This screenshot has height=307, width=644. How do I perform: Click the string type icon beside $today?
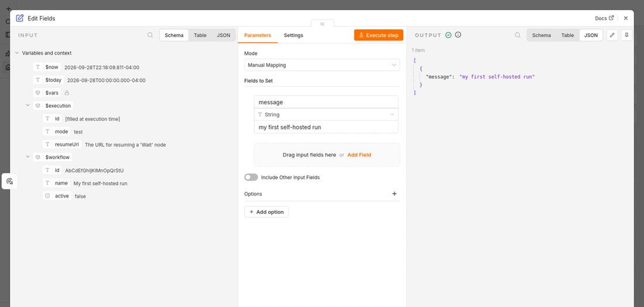pyautogui.click(x=38, y=80)
